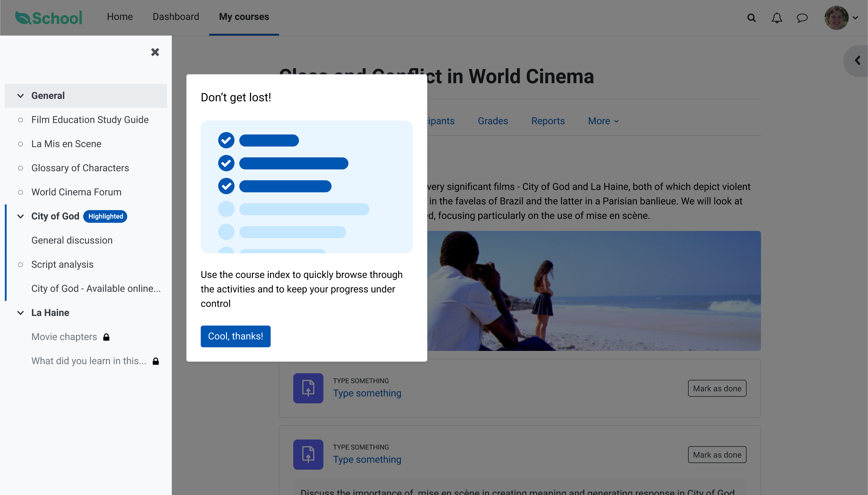Click completion circle for La Mis en Scene
868x495 pixels.
(x=20, y=144)
